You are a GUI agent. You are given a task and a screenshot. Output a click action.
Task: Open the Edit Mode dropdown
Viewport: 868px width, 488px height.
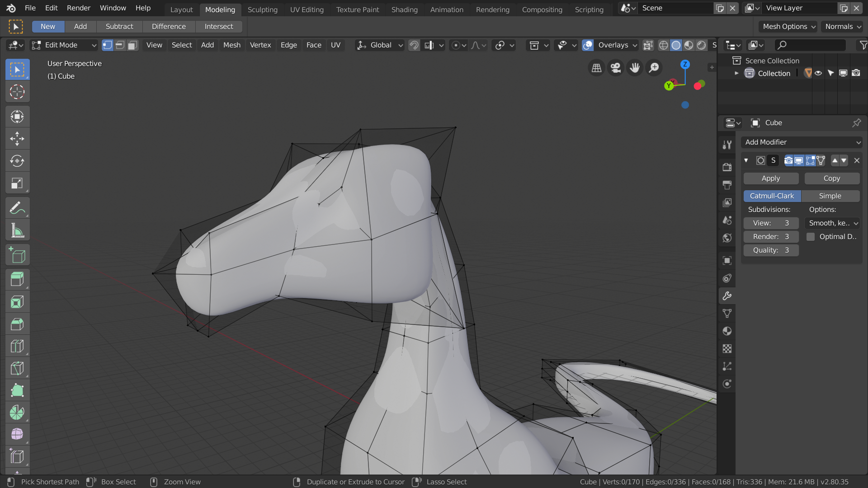[x=64, y=45]
